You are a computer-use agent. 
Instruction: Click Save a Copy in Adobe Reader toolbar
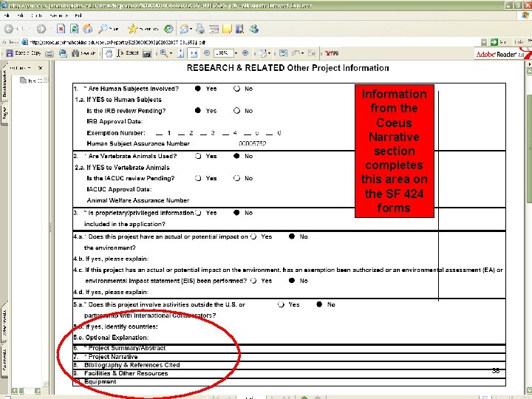[x=24, y=53]
